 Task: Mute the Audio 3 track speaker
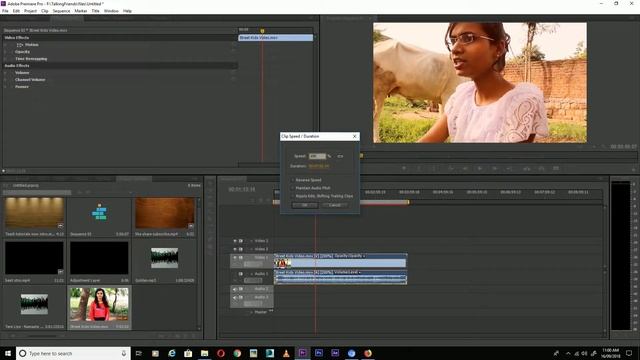[235, 298]
